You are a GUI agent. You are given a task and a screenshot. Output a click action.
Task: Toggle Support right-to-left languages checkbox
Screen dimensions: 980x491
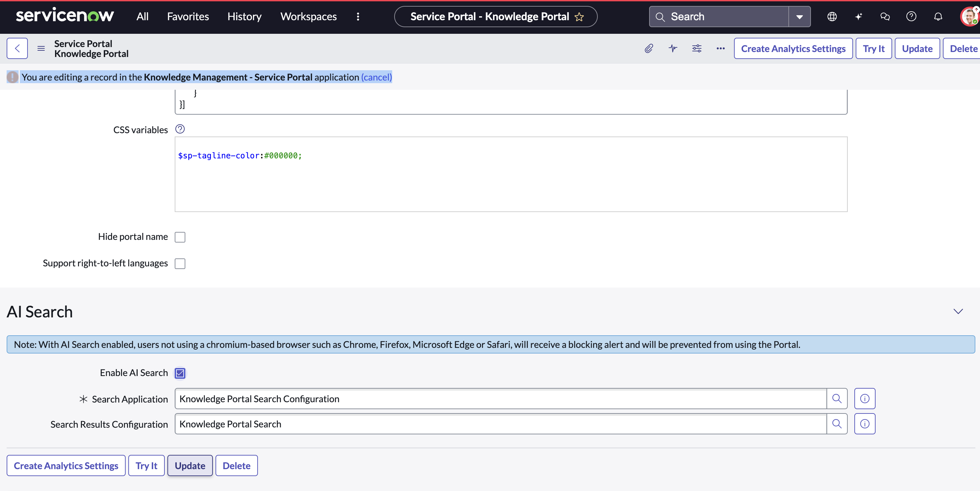tap(180, 264)
